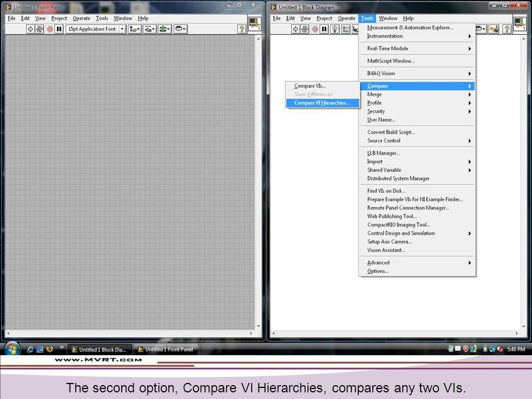Launch Firefox from Quick Launch
The width and height of the screenshot is (532, 399).
tap(49, 349)
